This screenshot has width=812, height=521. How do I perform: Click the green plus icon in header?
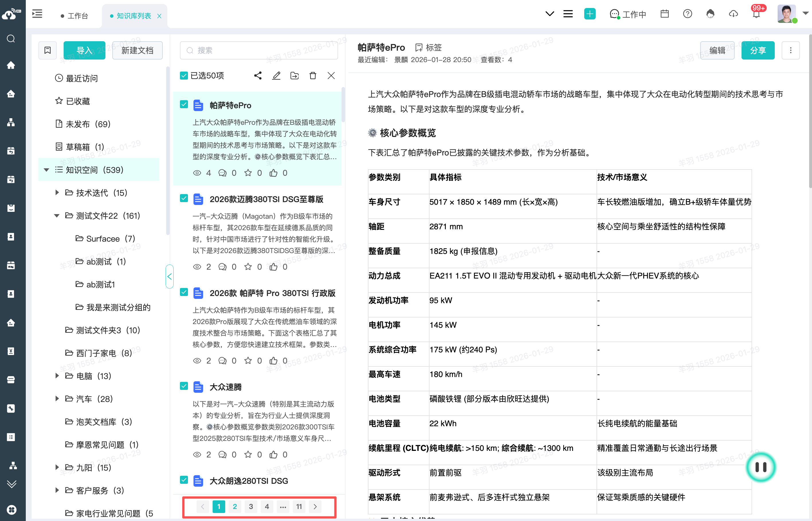point(590,14)
